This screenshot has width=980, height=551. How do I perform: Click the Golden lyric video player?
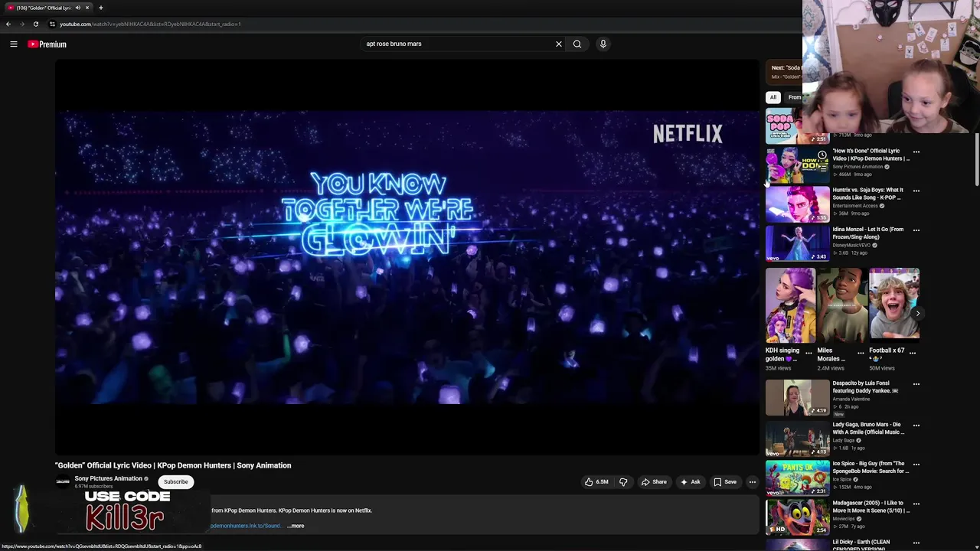[x=407, y=257]
